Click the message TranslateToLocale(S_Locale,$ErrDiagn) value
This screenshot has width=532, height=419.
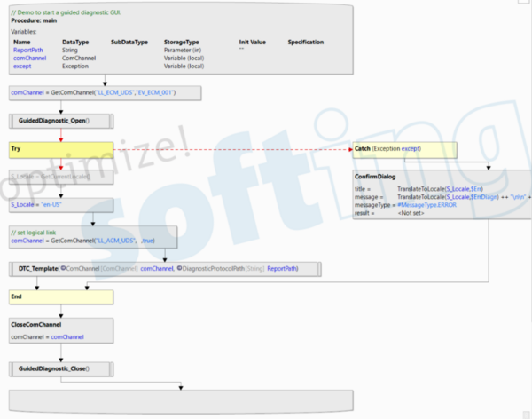(x=448, y=197)
